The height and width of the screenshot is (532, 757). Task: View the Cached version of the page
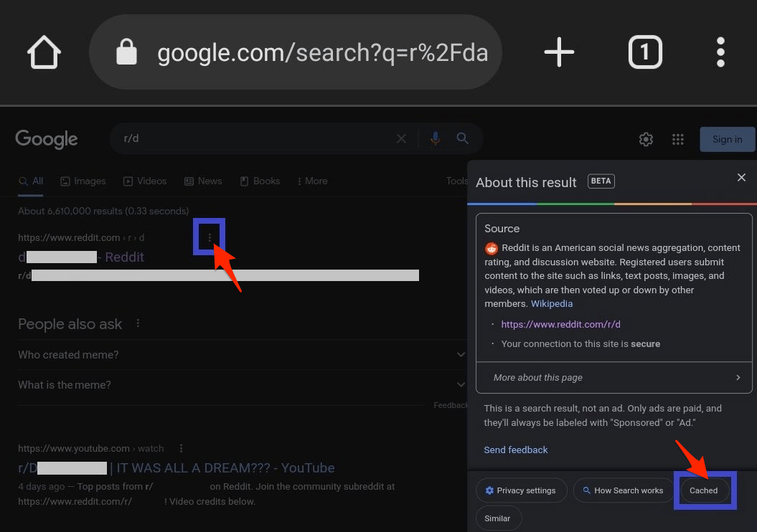coord(703,490)
